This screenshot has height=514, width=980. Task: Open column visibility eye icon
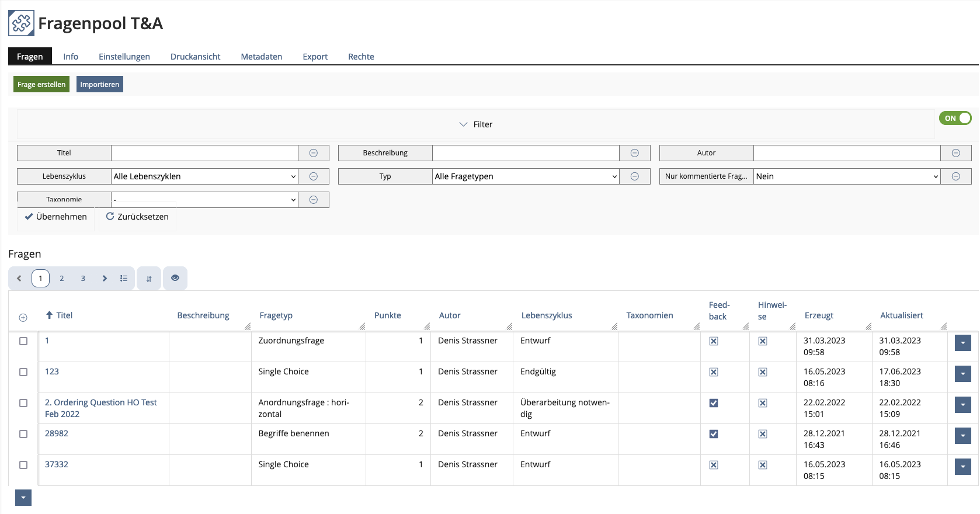point(175,278)
